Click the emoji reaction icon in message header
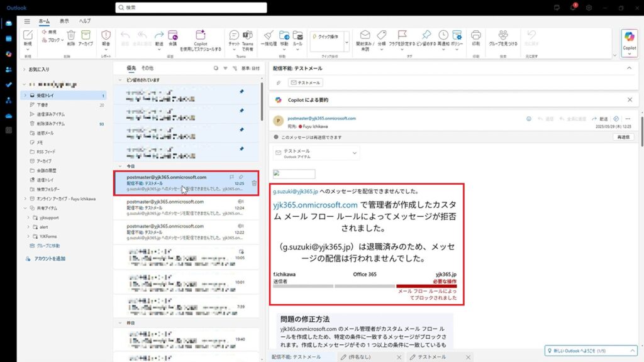 coord(528,119)
